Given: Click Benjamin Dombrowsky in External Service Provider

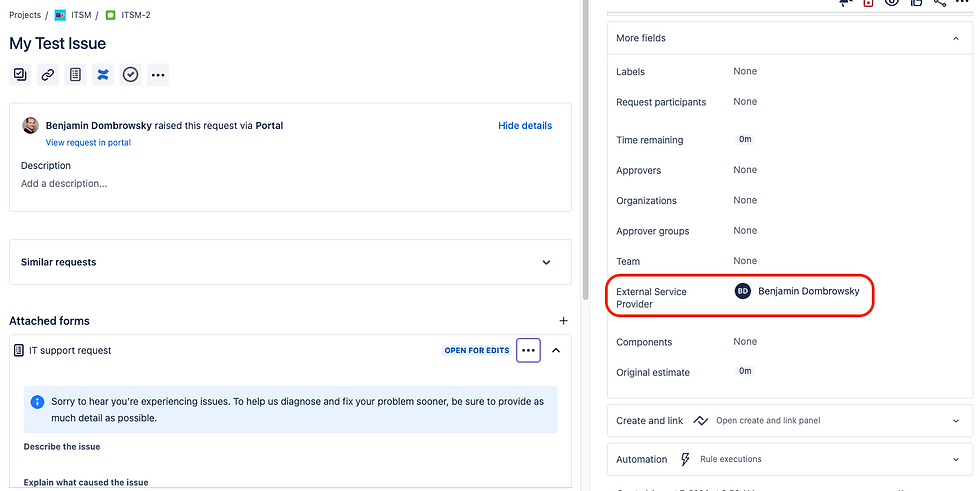Looking at the screenshot, I should pyautogui.click(x=809, y=291).
